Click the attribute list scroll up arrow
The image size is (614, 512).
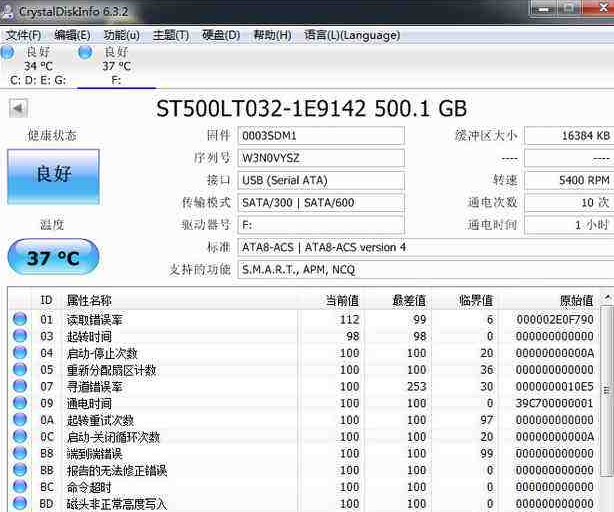(607, 299)
